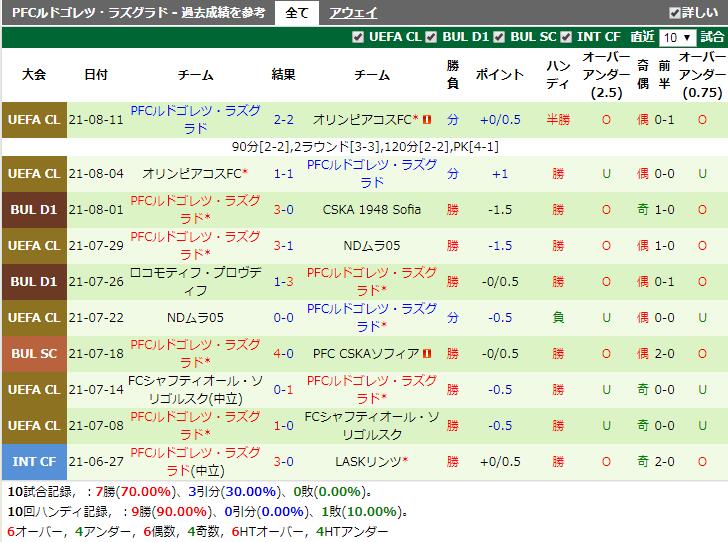
Task: Switch to the 全て tab
Action: (x=297, y=13)
